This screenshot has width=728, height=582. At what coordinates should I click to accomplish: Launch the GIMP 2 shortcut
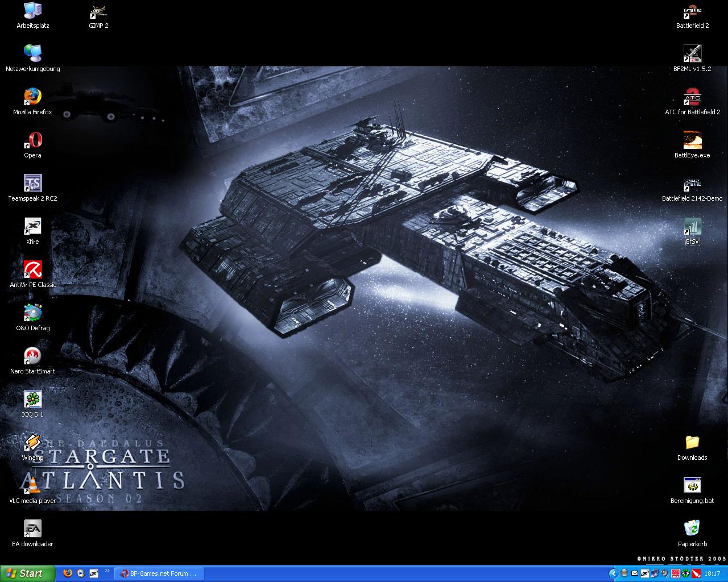(x=98, y=16)
